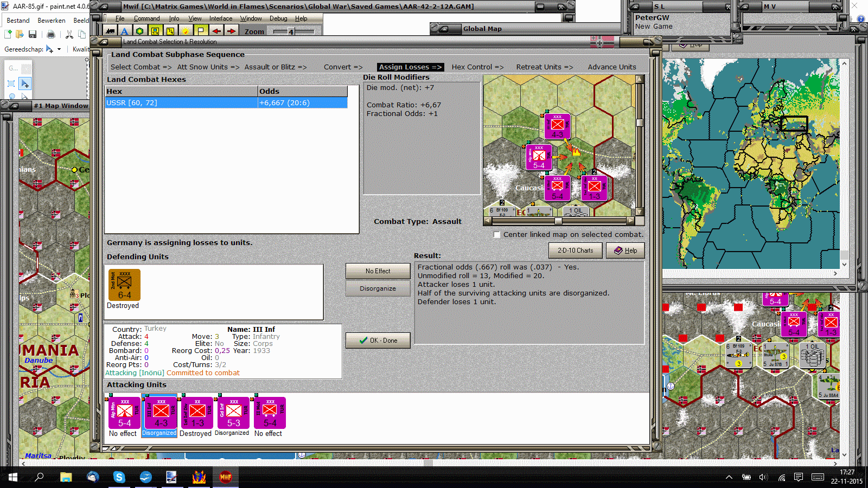This screenshot has height=488, width=868.
Task: Click the Hex Control subphase label
Action: point(477,67)
